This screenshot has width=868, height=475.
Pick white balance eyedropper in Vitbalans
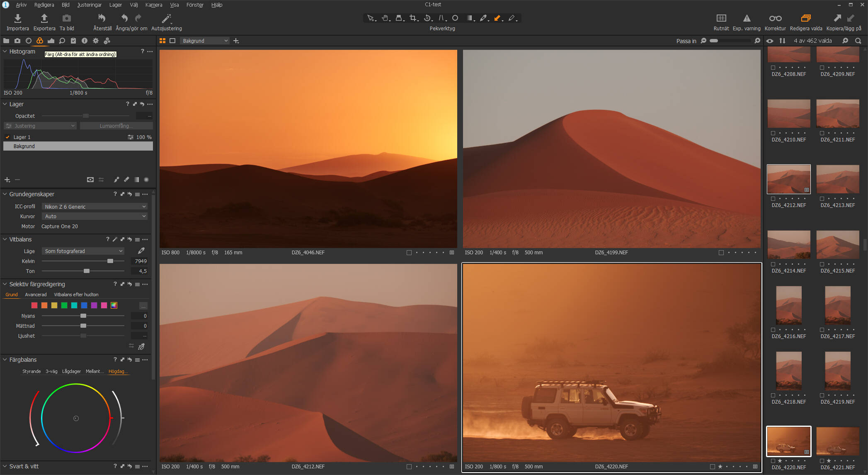click(x=141, y=251)
